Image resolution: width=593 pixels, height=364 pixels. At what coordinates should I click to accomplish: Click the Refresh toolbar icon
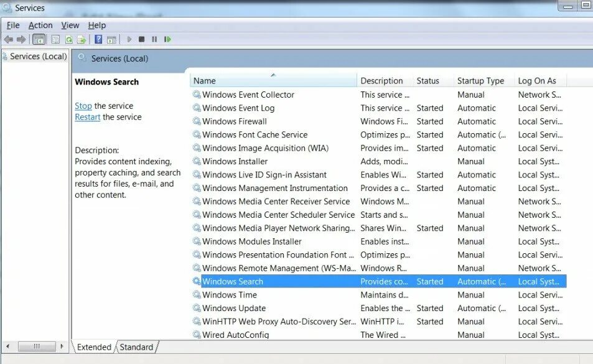point(69,39)
